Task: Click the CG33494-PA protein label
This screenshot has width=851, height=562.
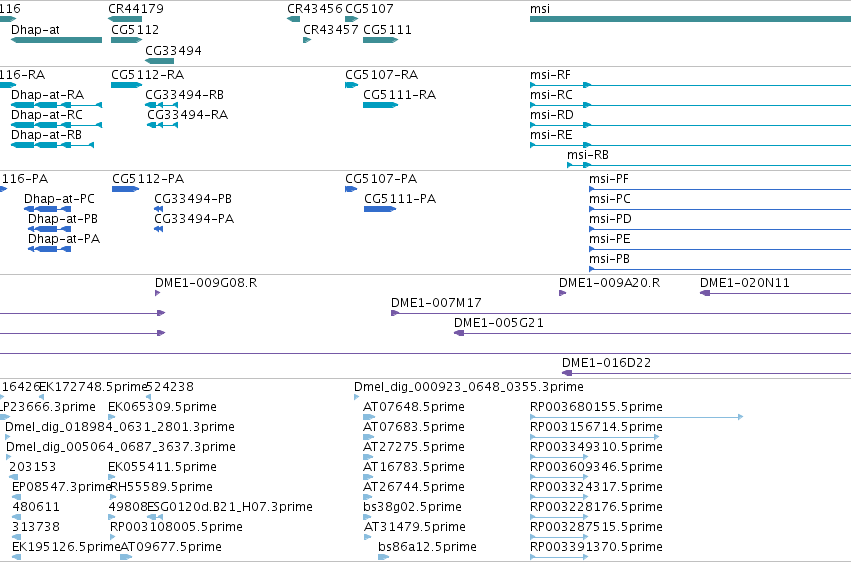Action: (194, 219)
